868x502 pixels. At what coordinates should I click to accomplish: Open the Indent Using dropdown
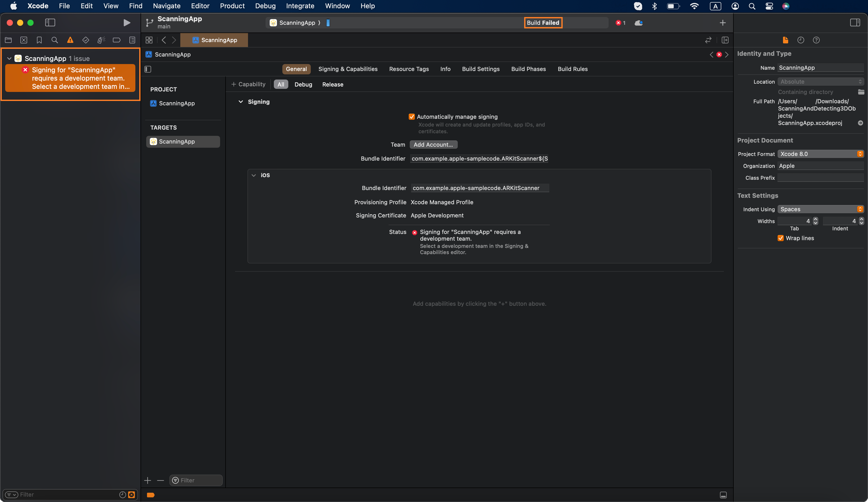820,209
